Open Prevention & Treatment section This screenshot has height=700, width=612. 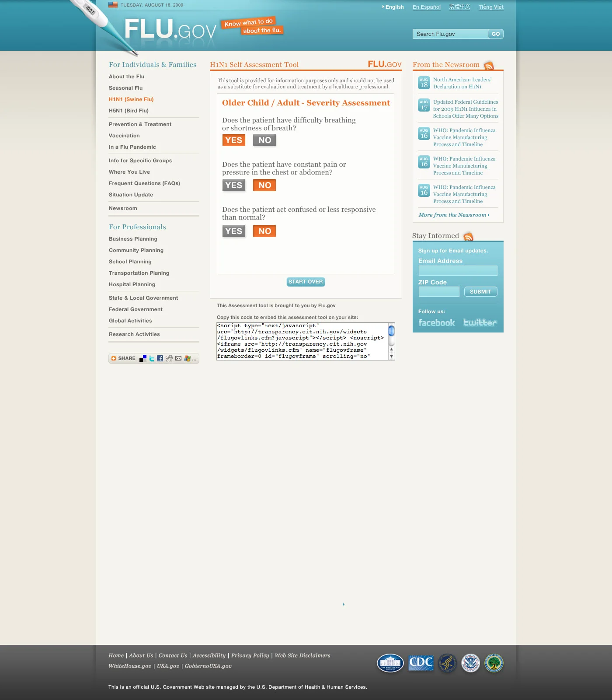[x=140, y=124]
